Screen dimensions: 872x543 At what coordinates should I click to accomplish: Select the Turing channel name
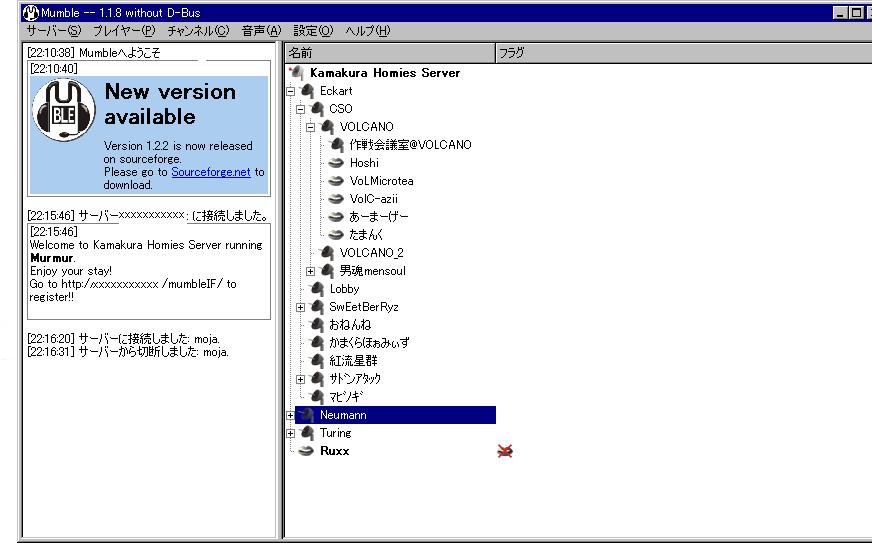[x=335, y=433]
